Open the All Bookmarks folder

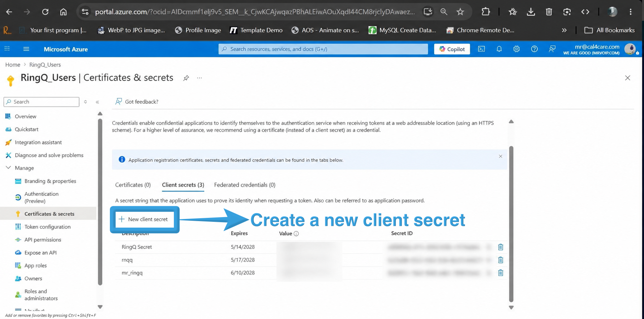[609, 30]
